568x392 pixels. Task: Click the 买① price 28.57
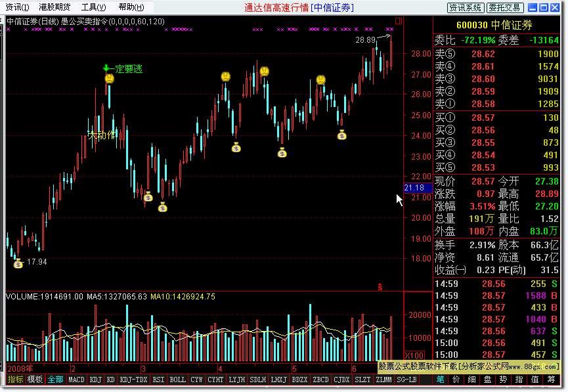(483, 118)
